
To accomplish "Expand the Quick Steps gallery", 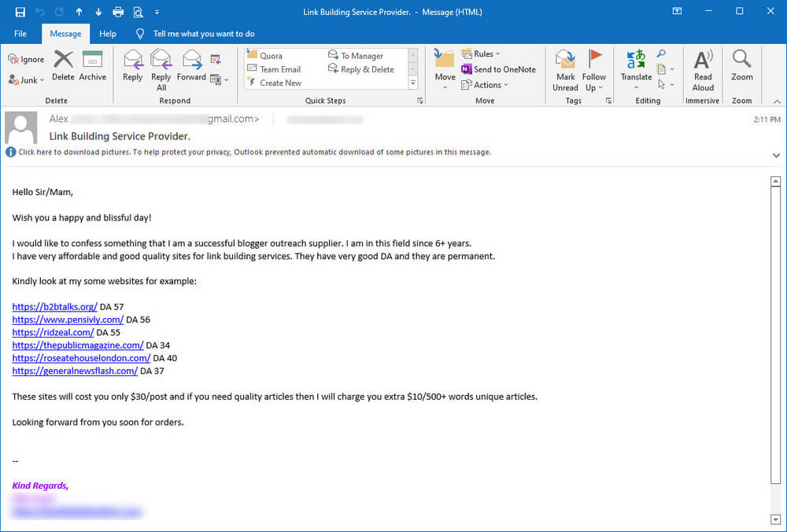I will 413,83.
